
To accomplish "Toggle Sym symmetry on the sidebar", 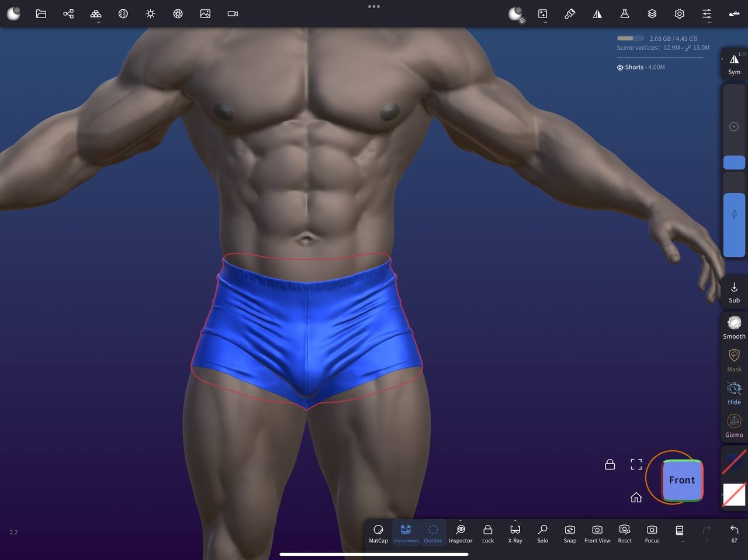I will click(734, 64).
